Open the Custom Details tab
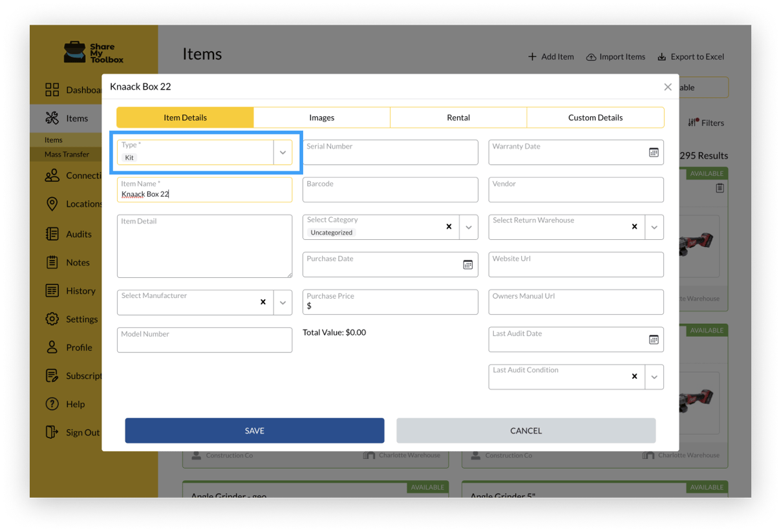 click(x=595, y=118)
